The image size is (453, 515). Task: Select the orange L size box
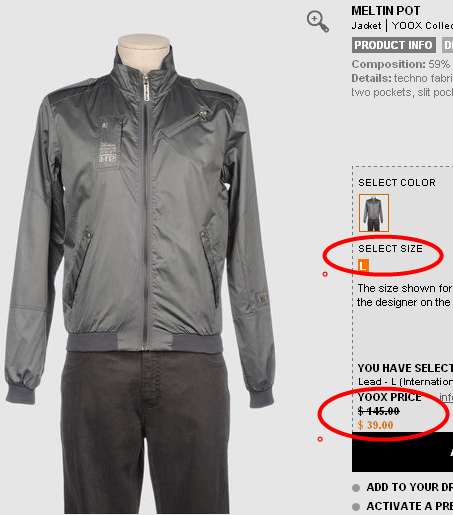(x=363, y=265)
